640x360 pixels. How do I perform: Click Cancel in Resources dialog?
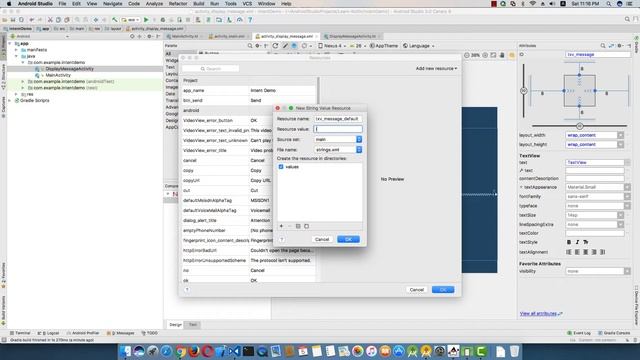pos(417,290)
